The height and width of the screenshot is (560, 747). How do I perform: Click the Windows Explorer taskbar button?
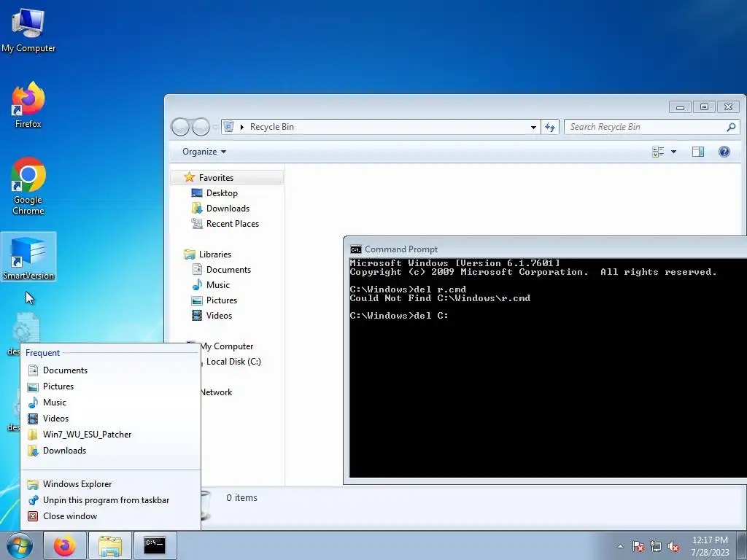pyautogui.click(x=110, y=545)
